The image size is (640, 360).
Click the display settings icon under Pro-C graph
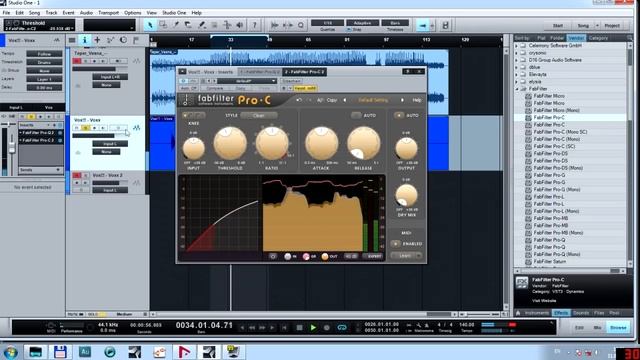(273, 256)
